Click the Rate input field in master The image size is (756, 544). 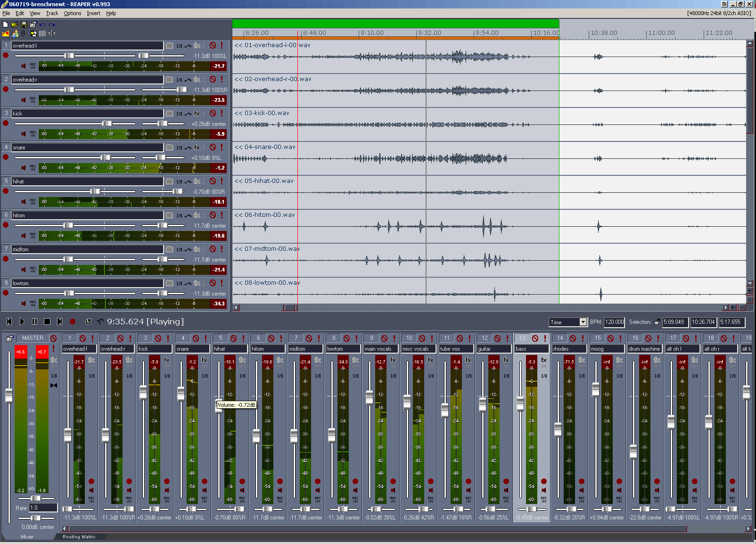pos(43,508)
